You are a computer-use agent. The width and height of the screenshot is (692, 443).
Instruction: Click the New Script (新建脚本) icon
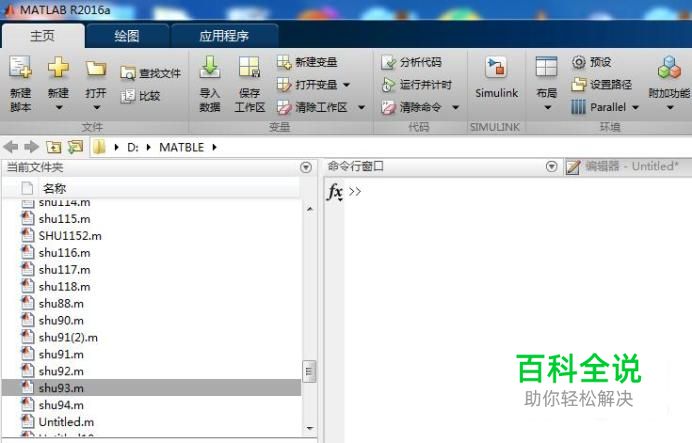tap(20, 67)
